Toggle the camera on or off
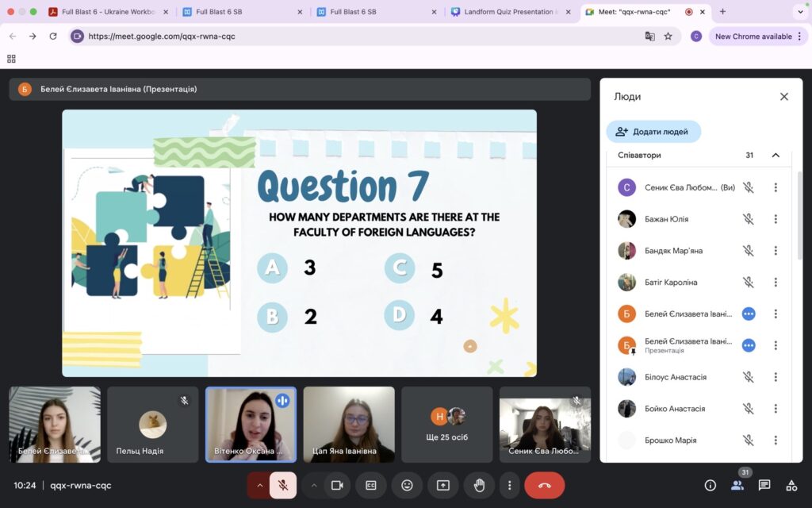Screen dimensions: 812x508 337,485
